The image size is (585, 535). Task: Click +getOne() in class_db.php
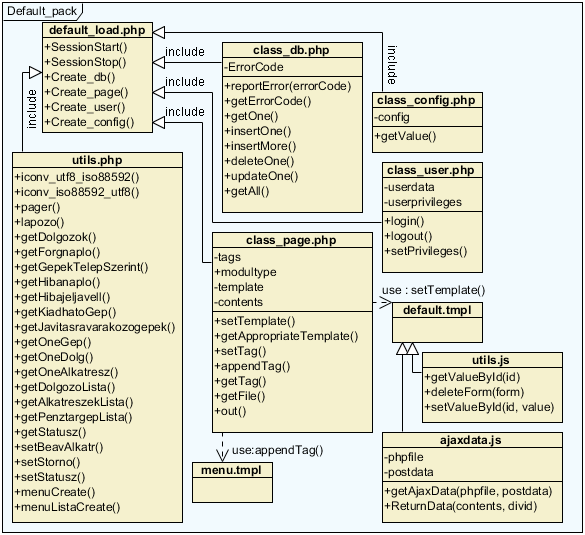[251, 116]
